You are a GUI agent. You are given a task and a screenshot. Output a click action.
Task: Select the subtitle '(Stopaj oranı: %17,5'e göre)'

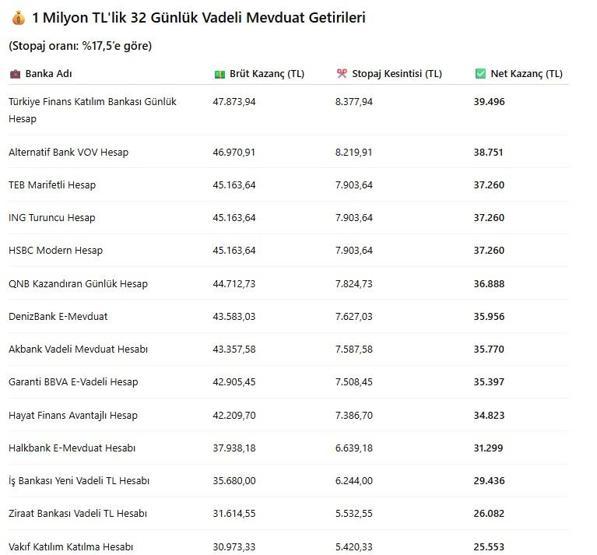pyautogui.click(x=80, y=46)
